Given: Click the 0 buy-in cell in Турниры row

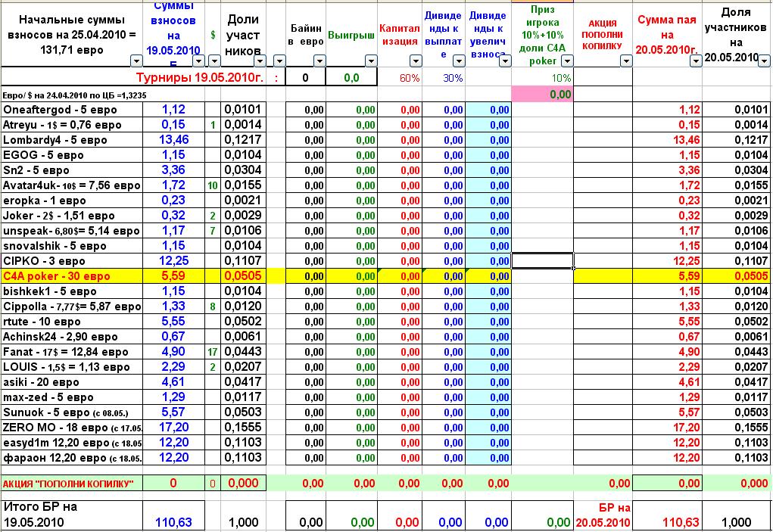Looking at the screenshot, I should tap(306, 78).
